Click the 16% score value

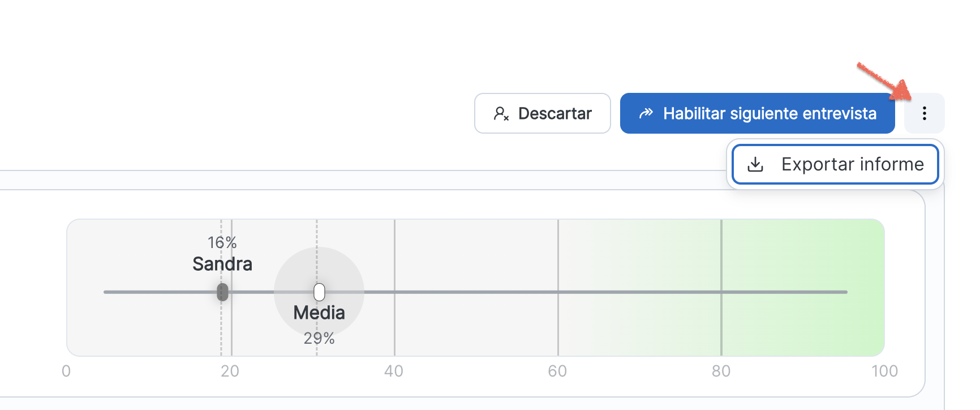(x=222, y=242)
